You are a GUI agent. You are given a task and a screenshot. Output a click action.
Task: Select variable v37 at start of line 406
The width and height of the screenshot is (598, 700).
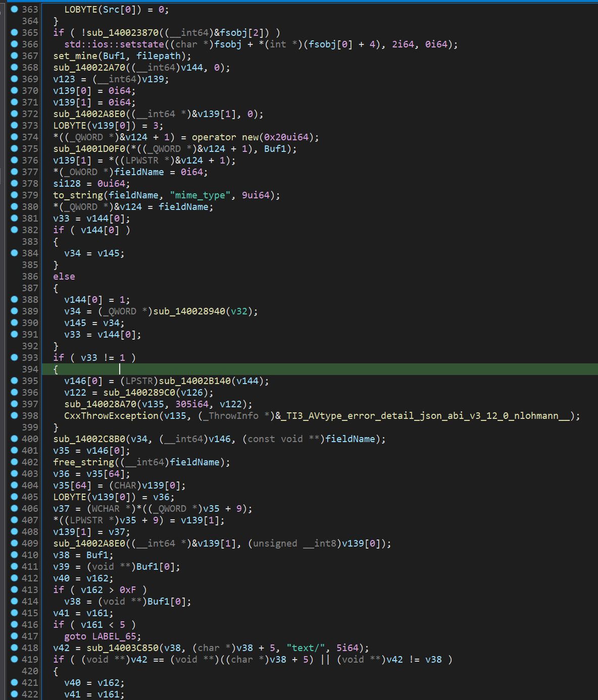coord(62,509)
